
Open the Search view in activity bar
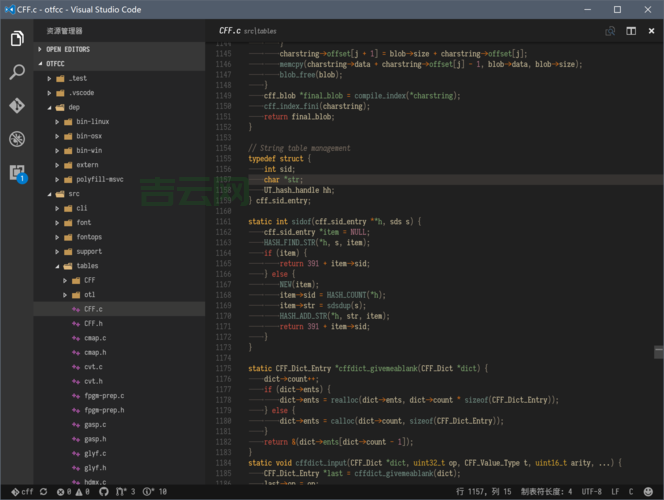click(16, 72)
